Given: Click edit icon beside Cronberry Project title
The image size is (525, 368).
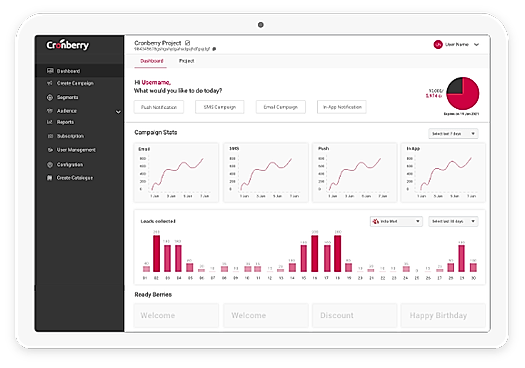Looking at the screenshot, I should 188,43.
